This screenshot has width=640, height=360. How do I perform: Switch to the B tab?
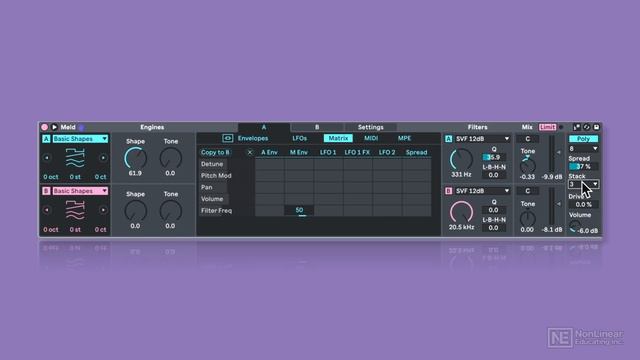[x=317, y=127]
